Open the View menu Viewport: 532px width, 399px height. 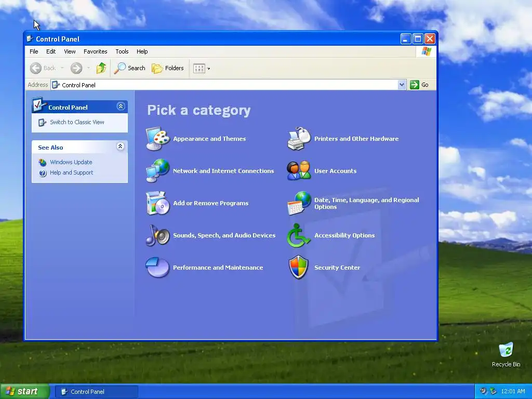click(70, 51)
